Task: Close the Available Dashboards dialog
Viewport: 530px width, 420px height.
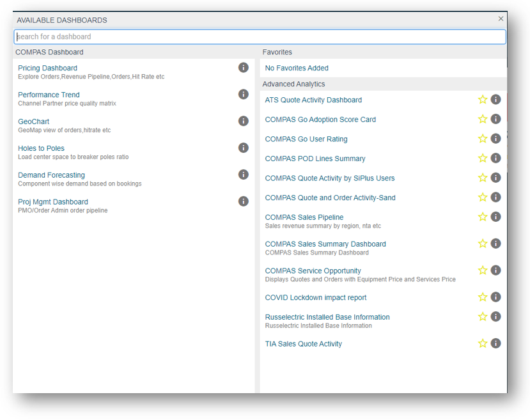Action: pos(501,19)
